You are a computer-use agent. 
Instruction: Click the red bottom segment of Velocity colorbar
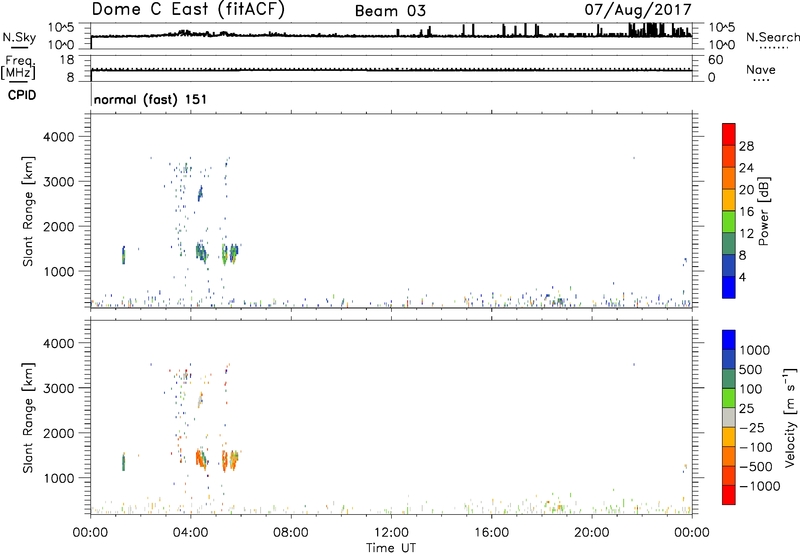[729, 495]
